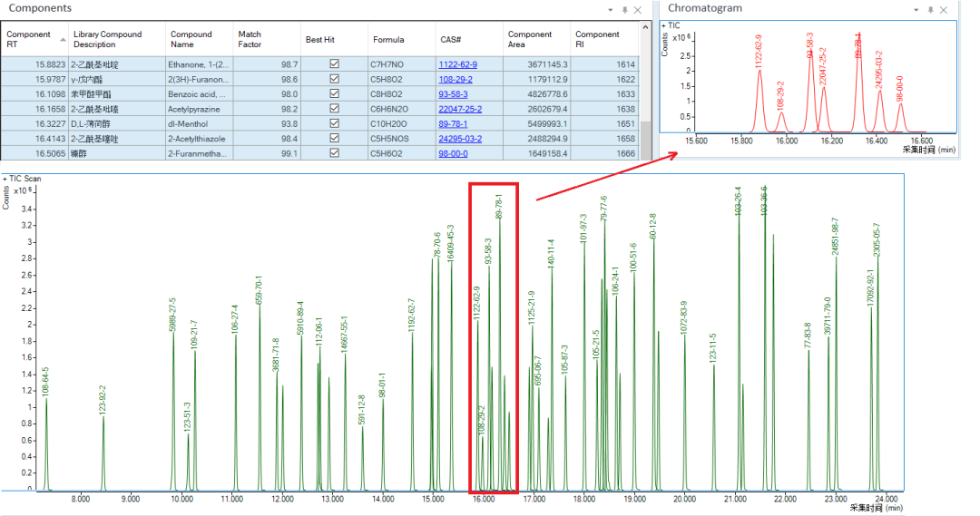Sort by Component Area column header
The image size is (980, 516).
coord(537,39)
